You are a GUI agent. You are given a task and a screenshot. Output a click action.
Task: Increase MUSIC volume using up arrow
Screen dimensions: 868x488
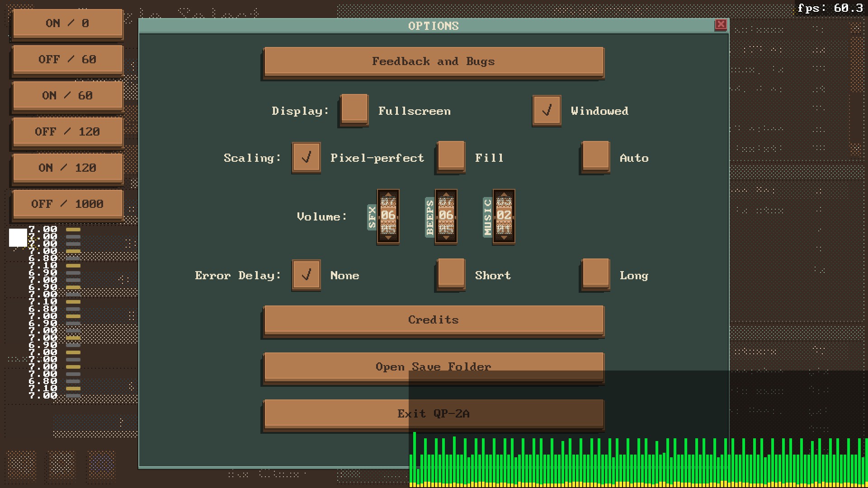[x=504, y=195]
